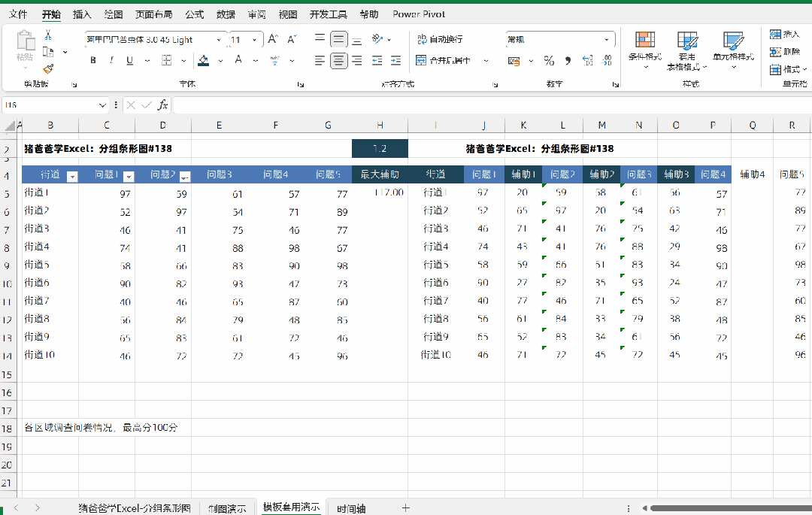
Task: Click the Copy icon
Action: pos(48,52)
